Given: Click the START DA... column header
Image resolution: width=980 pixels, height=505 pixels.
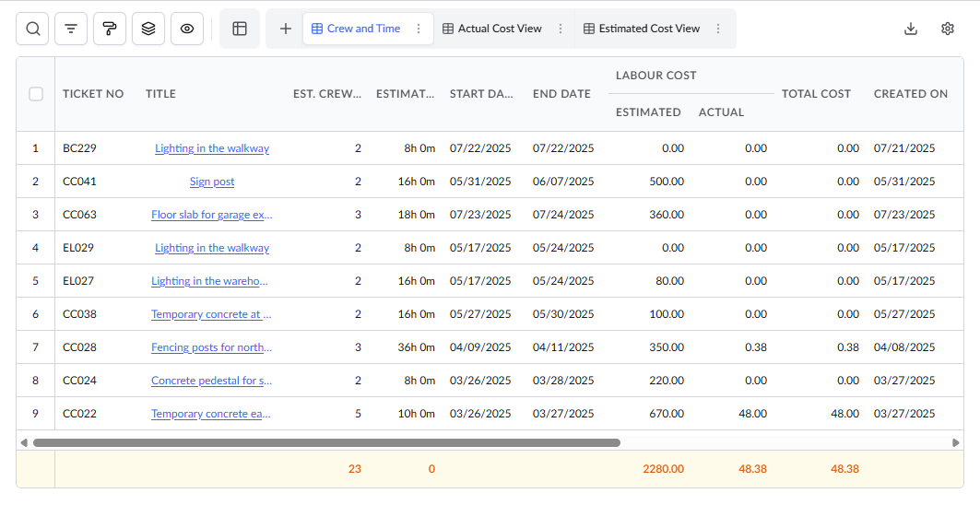Looking at the screenshot, I should click(x=481, y=94).
